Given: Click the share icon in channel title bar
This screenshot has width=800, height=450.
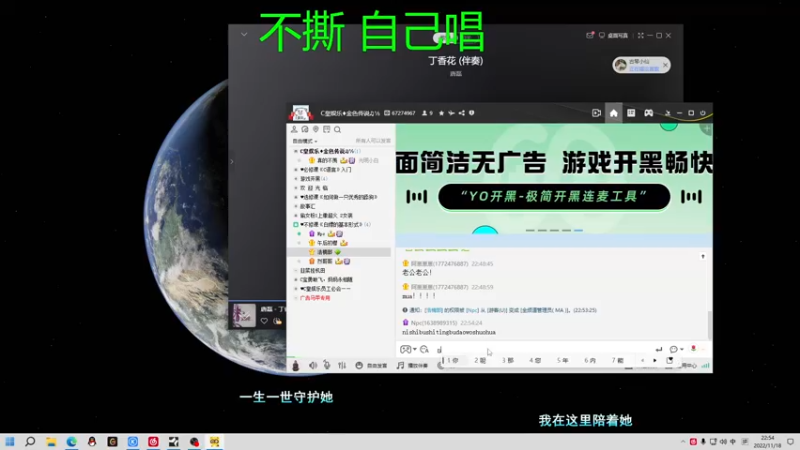Looking at the screenshot, I should coord(462,113).
